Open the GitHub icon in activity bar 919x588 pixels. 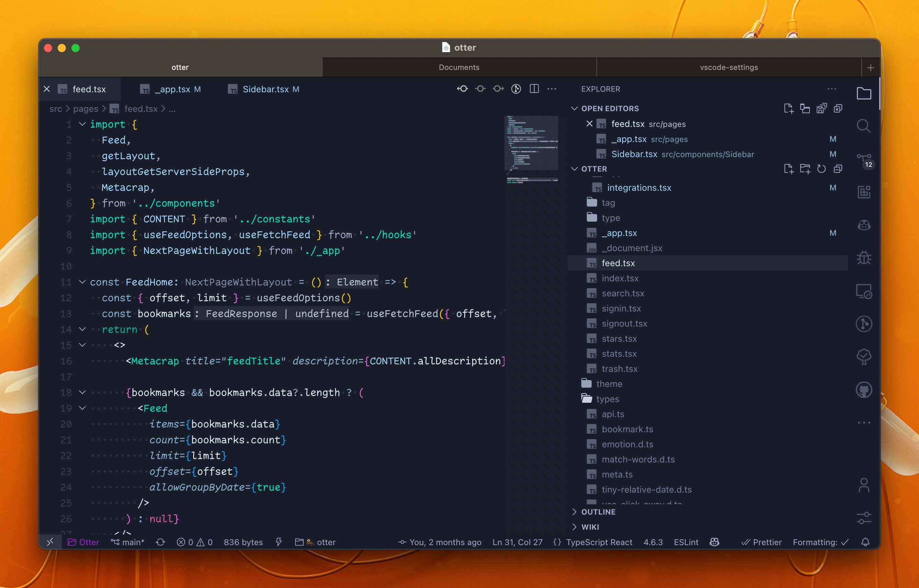(x=864, y=390)
